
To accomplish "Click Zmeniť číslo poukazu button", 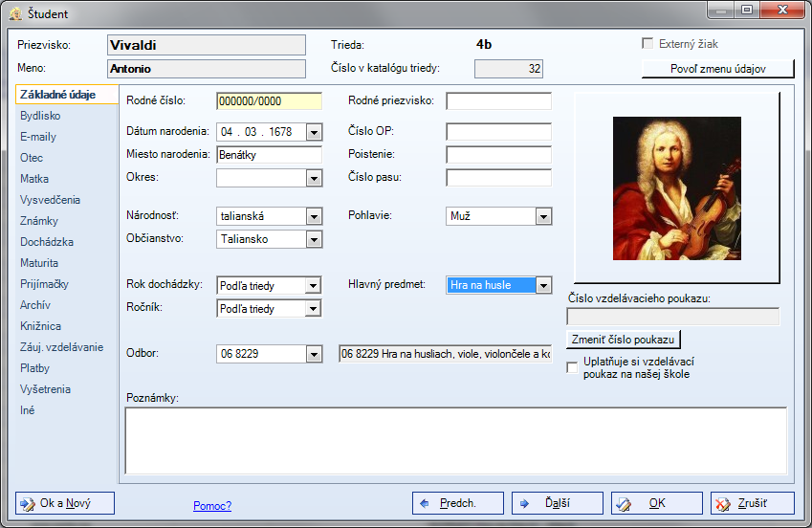I will point(623,340).
